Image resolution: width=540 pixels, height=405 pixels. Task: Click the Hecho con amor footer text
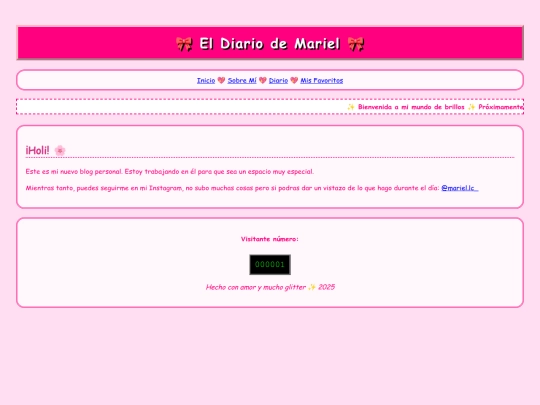point(270,287)
